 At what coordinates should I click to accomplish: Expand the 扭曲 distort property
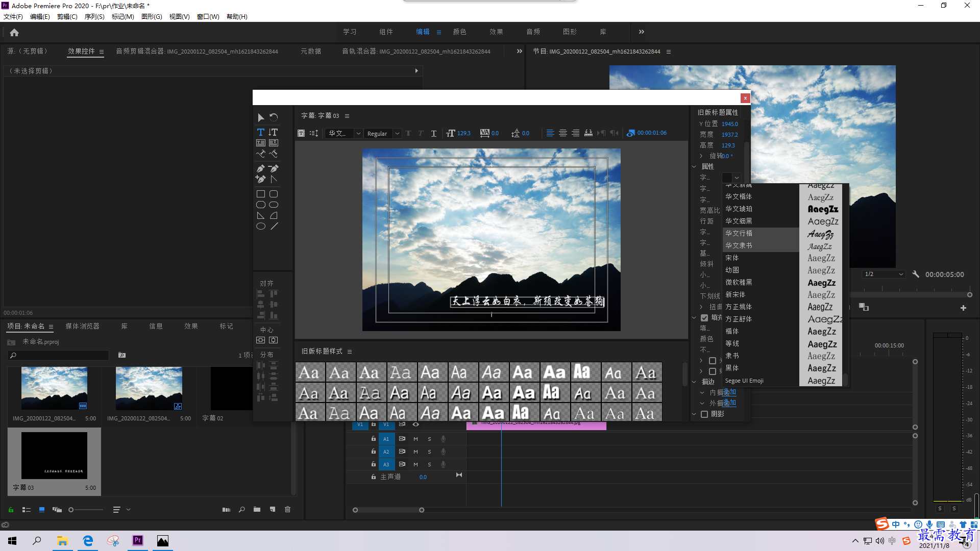click(701, 307)
